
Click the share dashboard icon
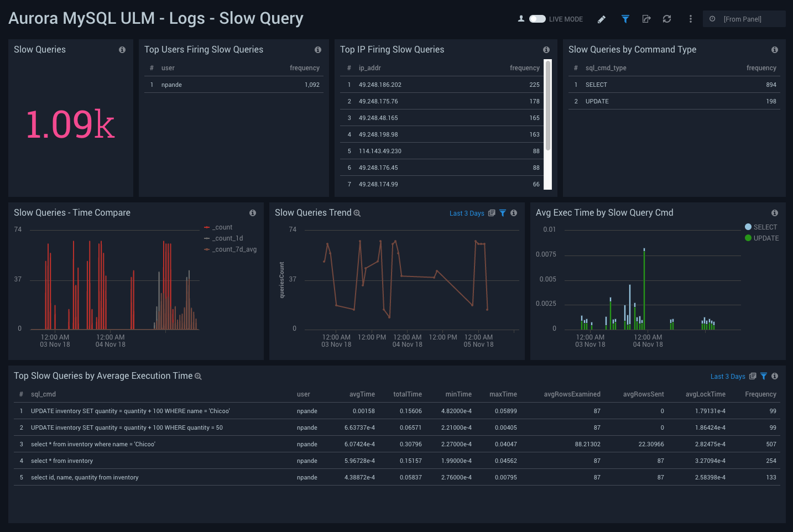(646, 19)
